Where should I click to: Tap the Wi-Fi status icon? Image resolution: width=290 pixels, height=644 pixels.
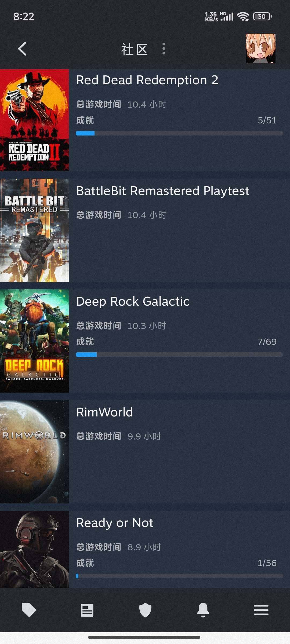pyautogui.click(x=243, y=17)
